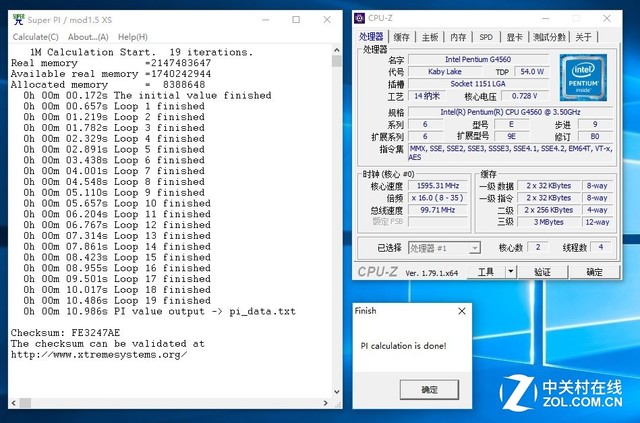Click the Intel Pentium inside logo
The height and width of the screenshot is (423, 640).
point(583,77)
